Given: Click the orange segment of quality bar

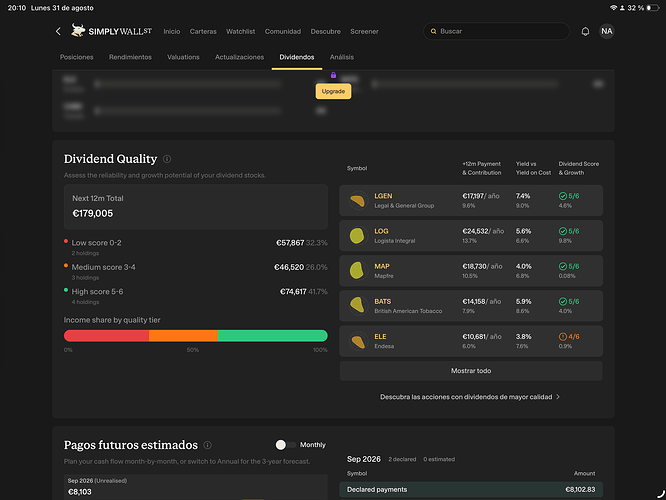Looking at the screenshot, I should point(183,336).
